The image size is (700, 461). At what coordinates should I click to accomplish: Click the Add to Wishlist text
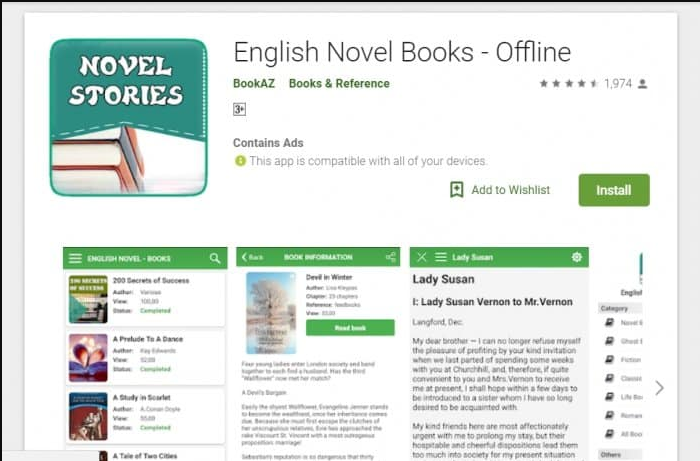[511, 190]
